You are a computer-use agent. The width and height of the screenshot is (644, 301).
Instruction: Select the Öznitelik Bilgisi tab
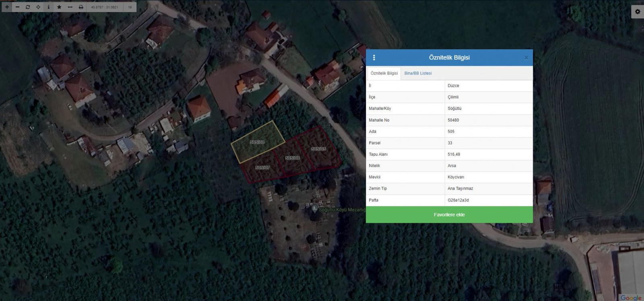point(384,73)
